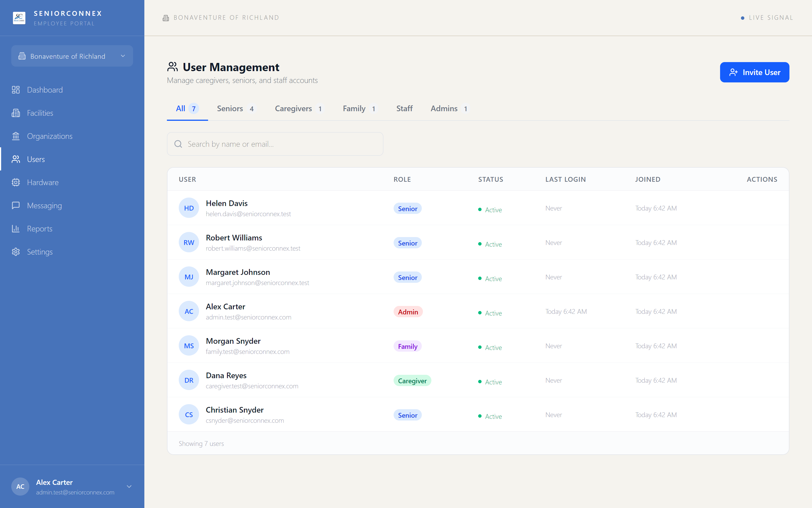
Task: Click the Live Signal indicator dot
Action: [743, 18]
